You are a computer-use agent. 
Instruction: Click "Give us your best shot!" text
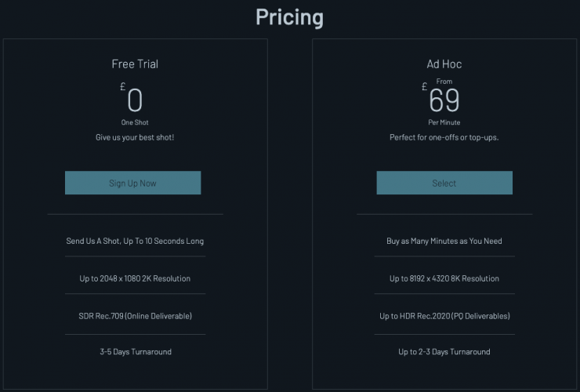135,137
